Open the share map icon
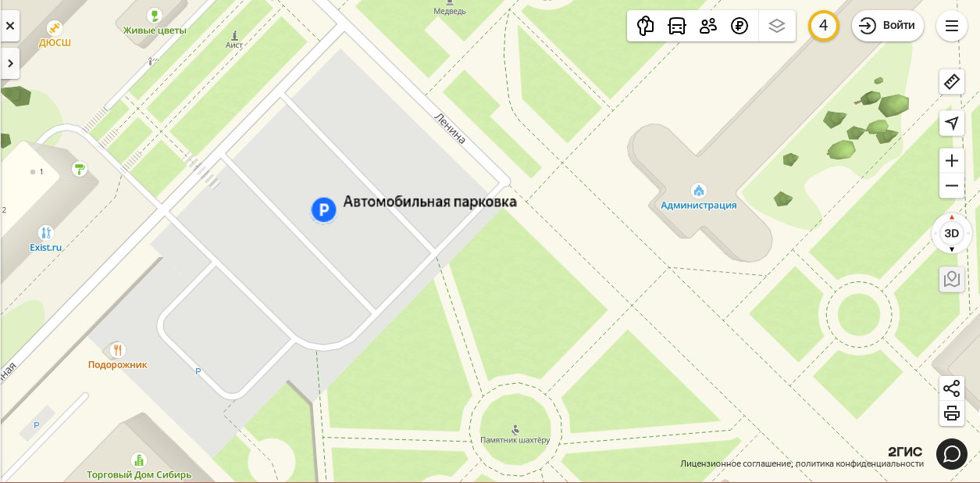Image resolution: width=980 pixels, height=483 pixels. (x=951, y=388)
